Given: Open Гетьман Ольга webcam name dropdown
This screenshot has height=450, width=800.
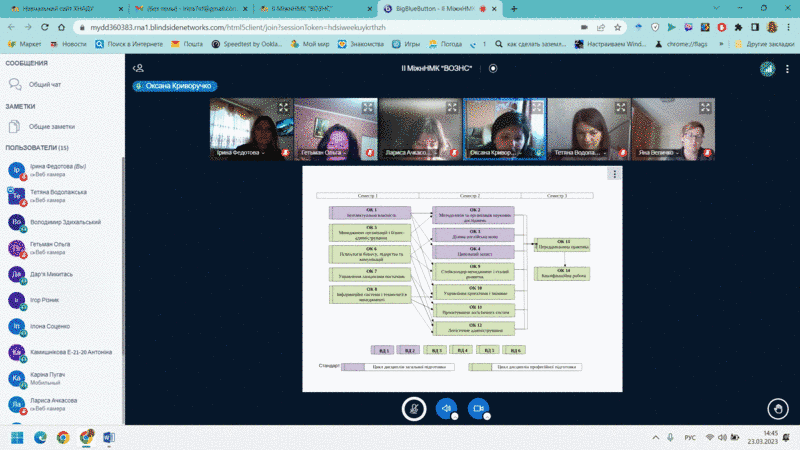Looking at the screenshot, I should (324, 153).
